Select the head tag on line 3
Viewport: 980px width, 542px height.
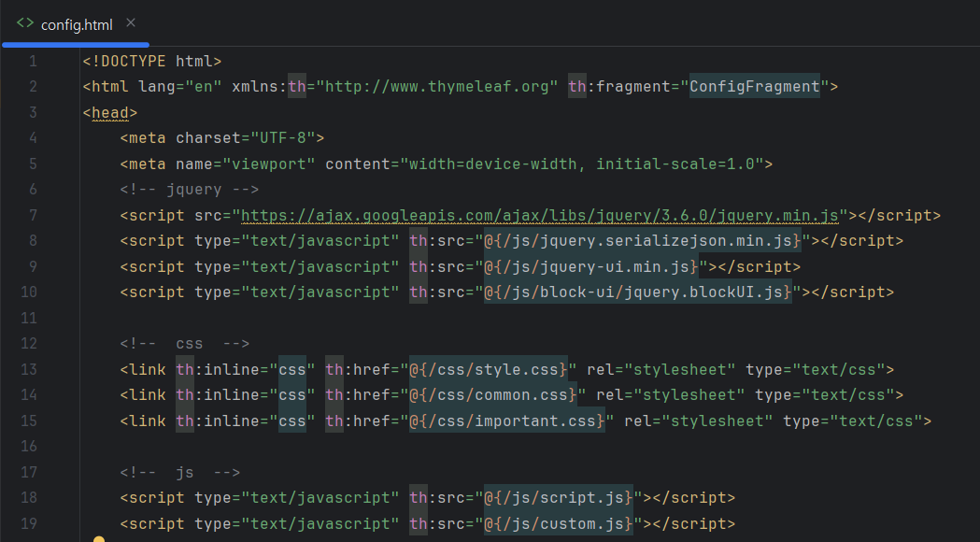[108, 111]
